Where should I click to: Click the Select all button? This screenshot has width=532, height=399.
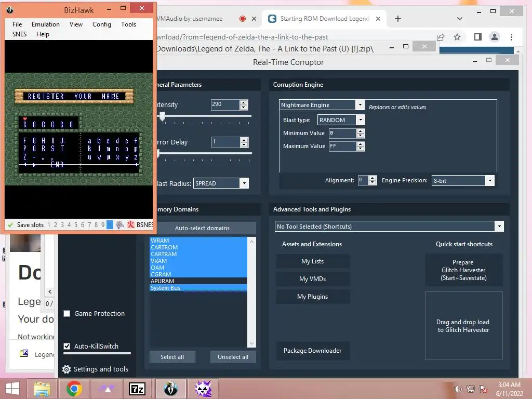[172, 357]
